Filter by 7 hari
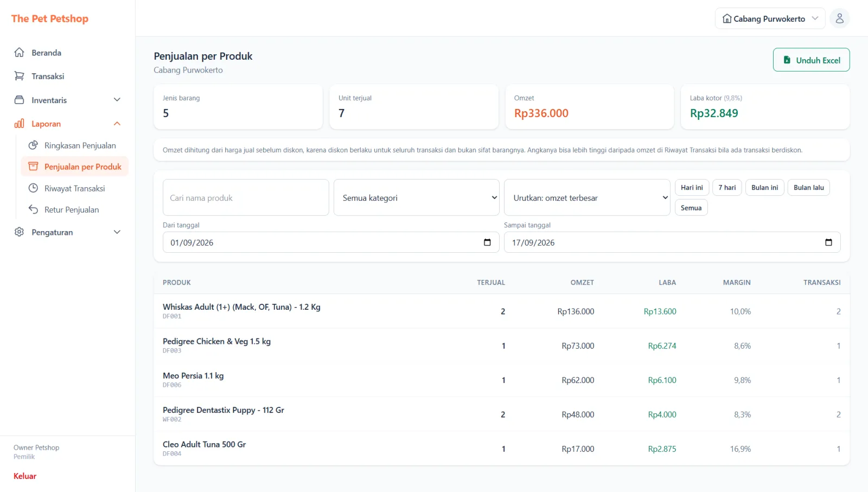The width and height of the screenshot is (868, 492). [727, 188]
